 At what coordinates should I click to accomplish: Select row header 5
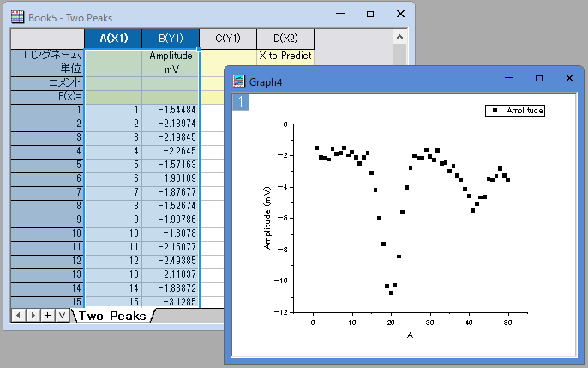click(47, 166)
